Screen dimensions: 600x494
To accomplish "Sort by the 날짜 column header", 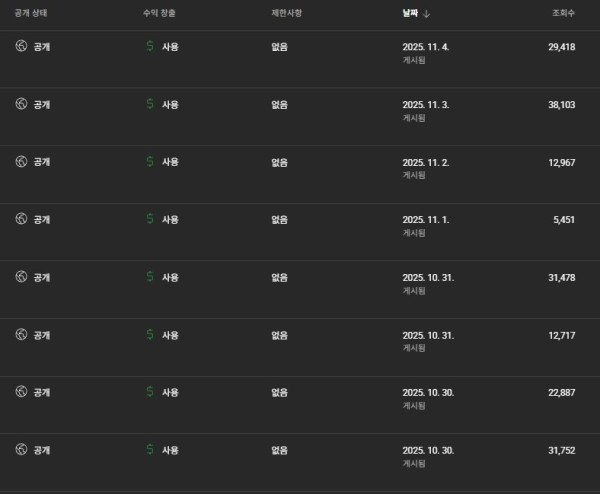I will [x=410, y=14].
